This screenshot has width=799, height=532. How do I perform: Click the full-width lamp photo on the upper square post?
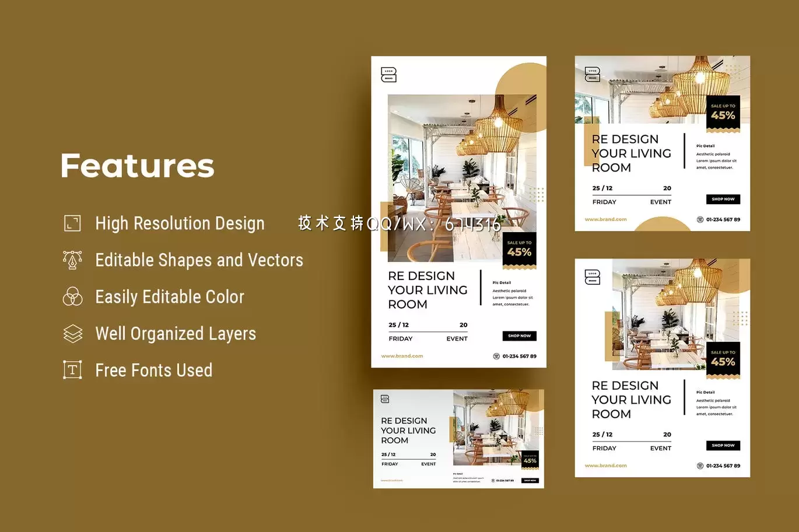click(663, 90)
